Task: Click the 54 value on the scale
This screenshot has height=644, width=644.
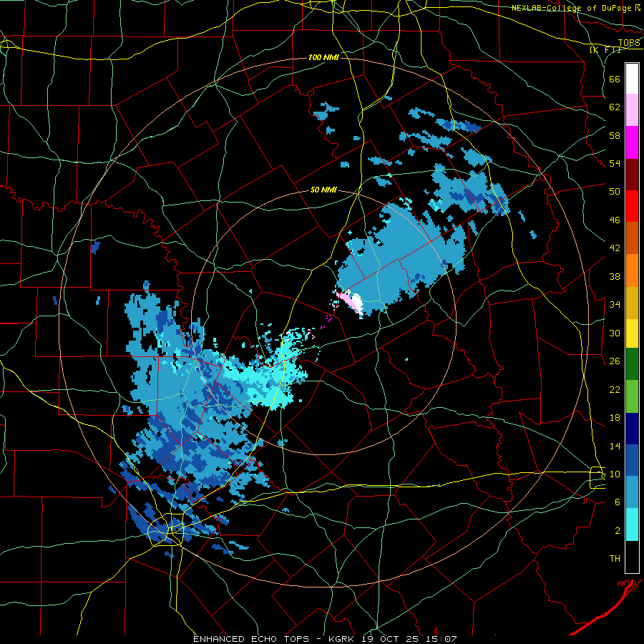Action: point(615,164)
